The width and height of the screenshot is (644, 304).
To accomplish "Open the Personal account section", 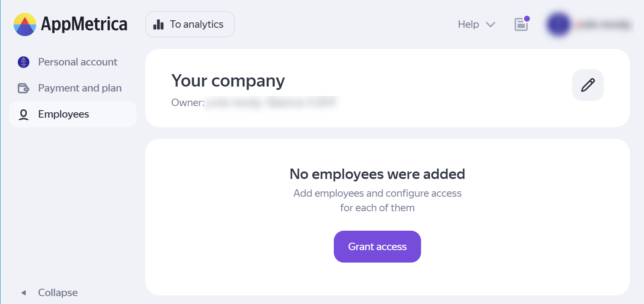I will [x=78, y=62].
